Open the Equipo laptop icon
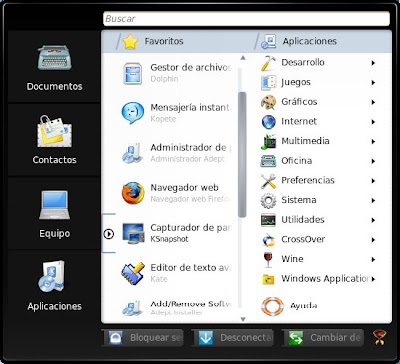 54,204
